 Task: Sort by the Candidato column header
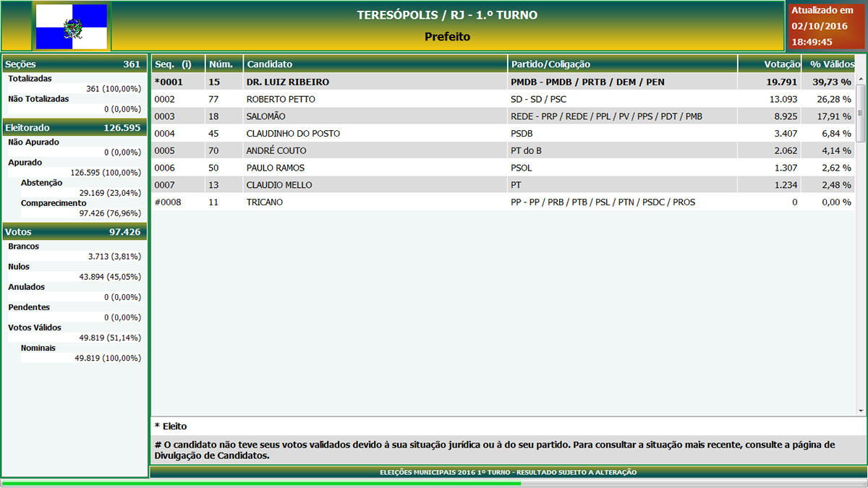click(x=375, y=64)
